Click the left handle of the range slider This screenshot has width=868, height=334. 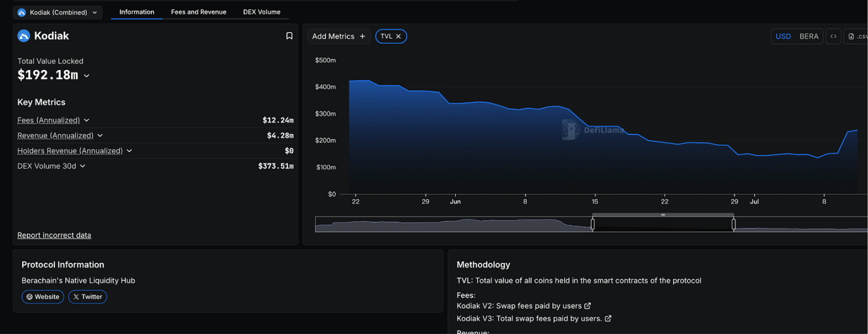[x=593, y=224]
